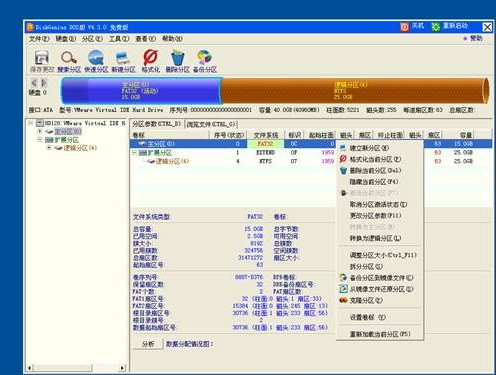496x375 pixels.
Task: Click the 文件系统 column header
Action: pyautogui.click(x=266, y=135)
